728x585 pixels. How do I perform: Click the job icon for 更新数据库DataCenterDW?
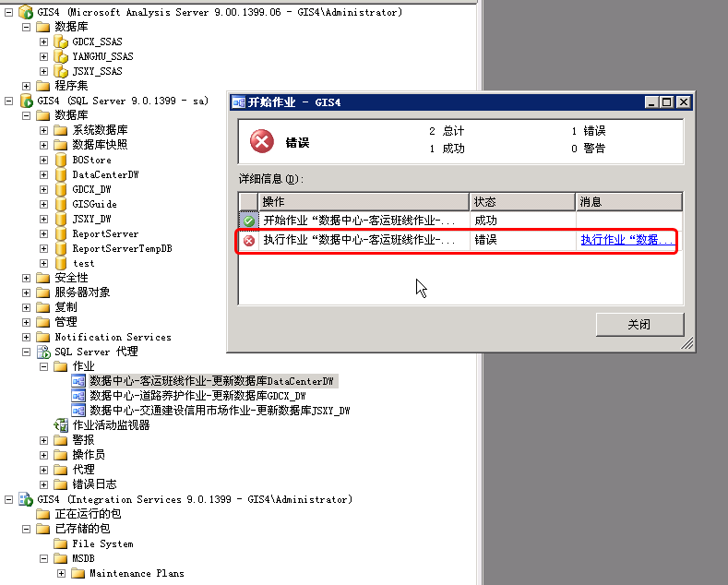(x=78, y=381)
